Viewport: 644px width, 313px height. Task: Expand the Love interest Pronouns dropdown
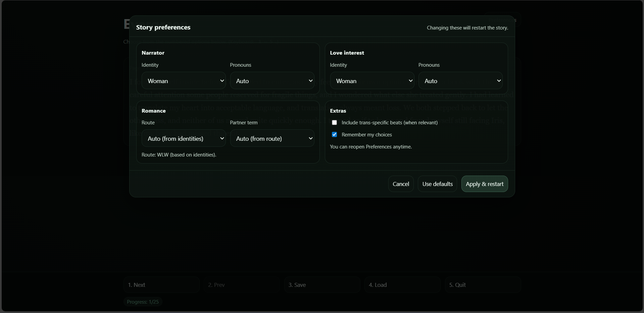point(460,81)
